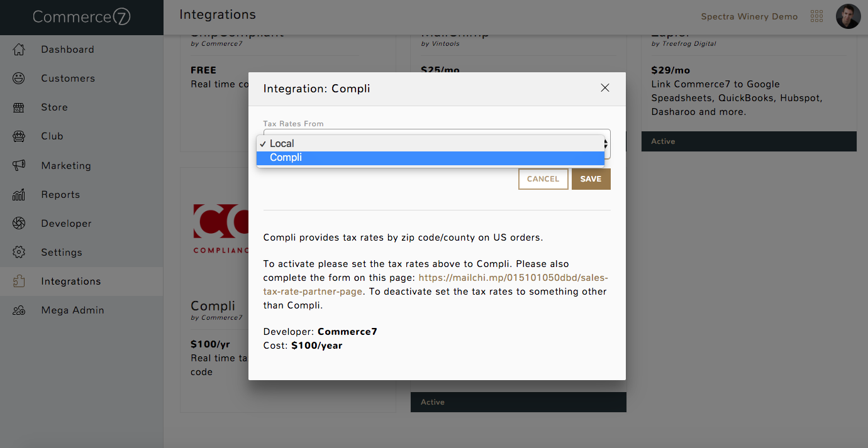
Task: Choose Local in the tax rates dropdown
Action: pyautogui.click(x=430, y=144)
